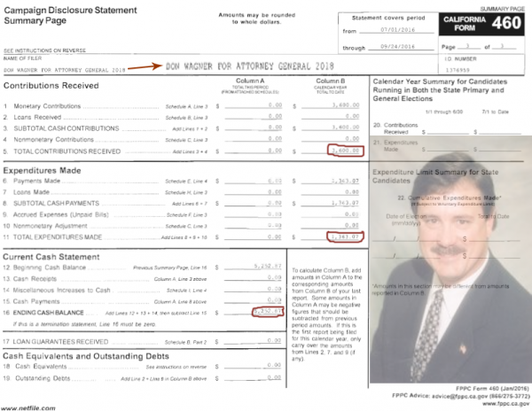Select the "Cash Receipts" line label

point(35,279)
